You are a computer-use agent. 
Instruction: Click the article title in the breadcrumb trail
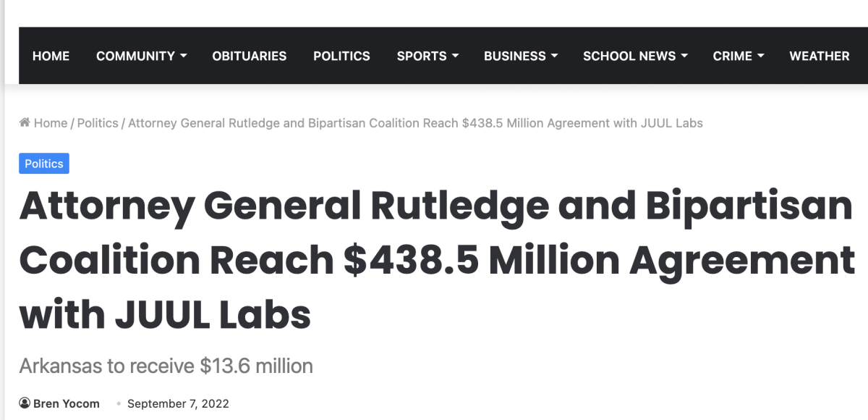(415, 123)
